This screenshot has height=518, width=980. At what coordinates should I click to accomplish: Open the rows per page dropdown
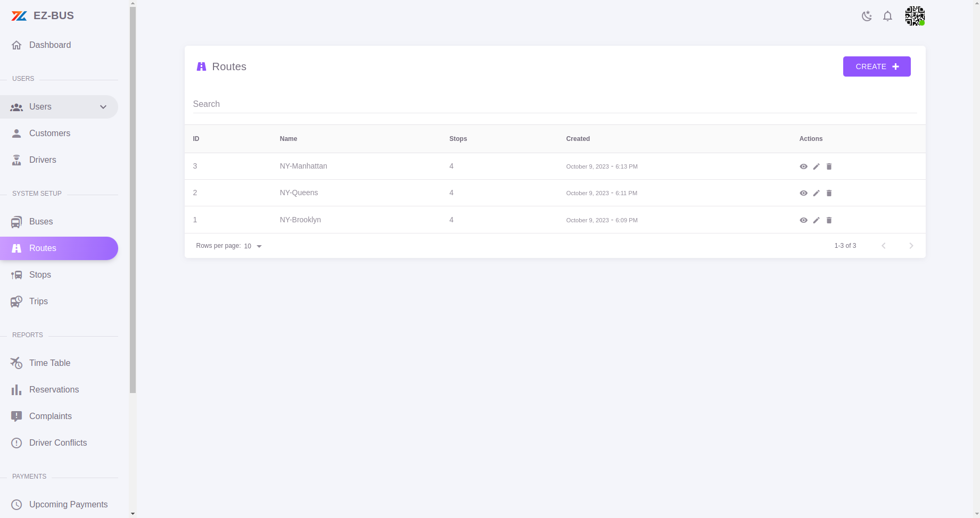pyautogui.click(x=252, y=246)
